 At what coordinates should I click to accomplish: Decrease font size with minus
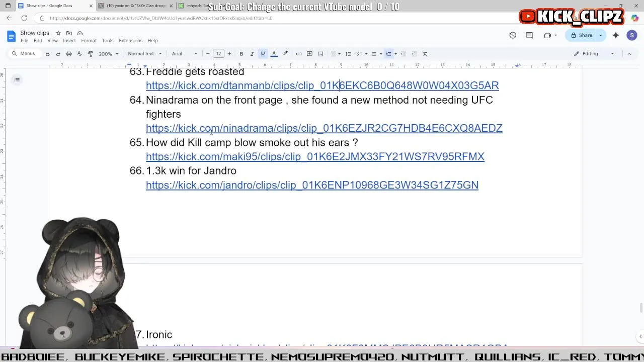click(x=208, y=54)
